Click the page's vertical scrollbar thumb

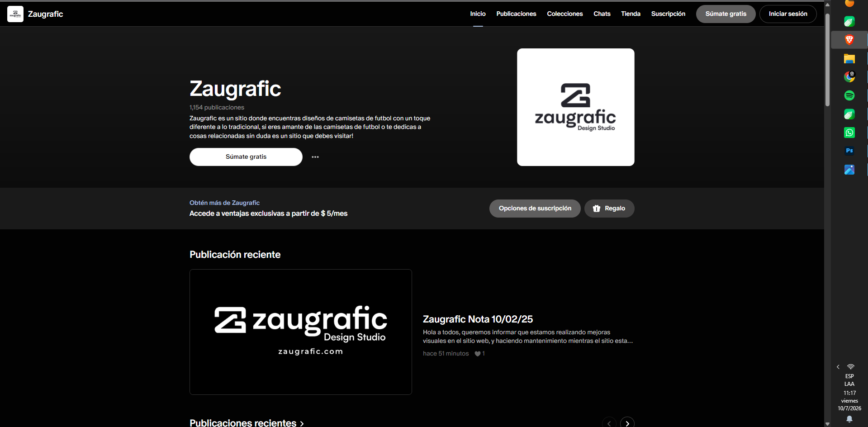pos(827,60)
